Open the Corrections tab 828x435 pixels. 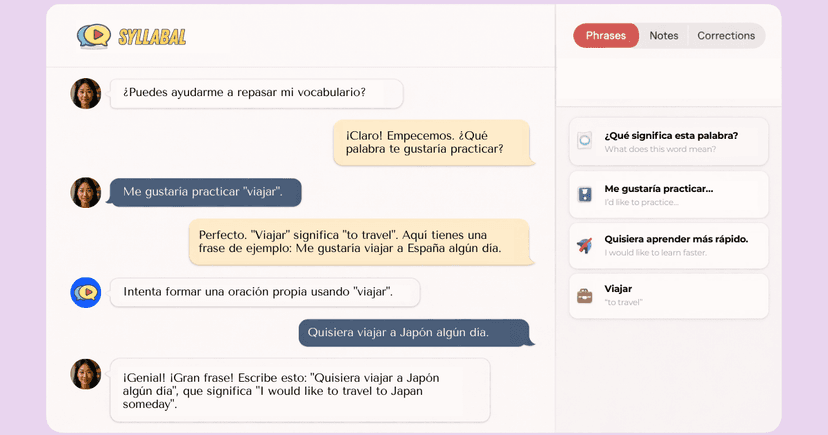[726, 35]
